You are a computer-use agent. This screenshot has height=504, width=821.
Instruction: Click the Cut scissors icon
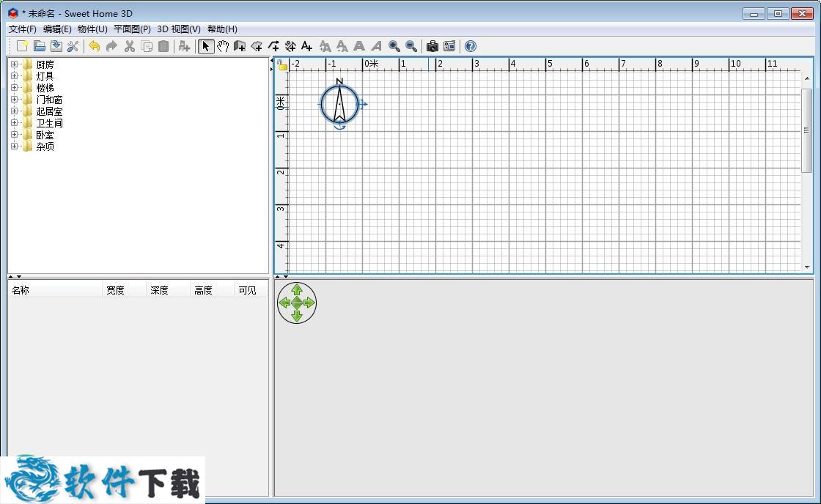130,46
